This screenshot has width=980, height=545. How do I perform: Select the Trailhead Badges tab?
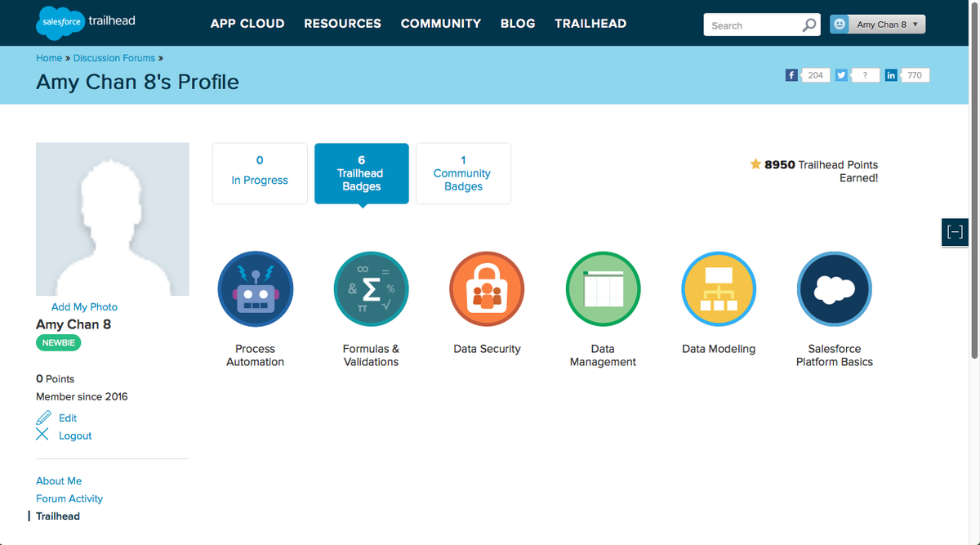(361, 173)
